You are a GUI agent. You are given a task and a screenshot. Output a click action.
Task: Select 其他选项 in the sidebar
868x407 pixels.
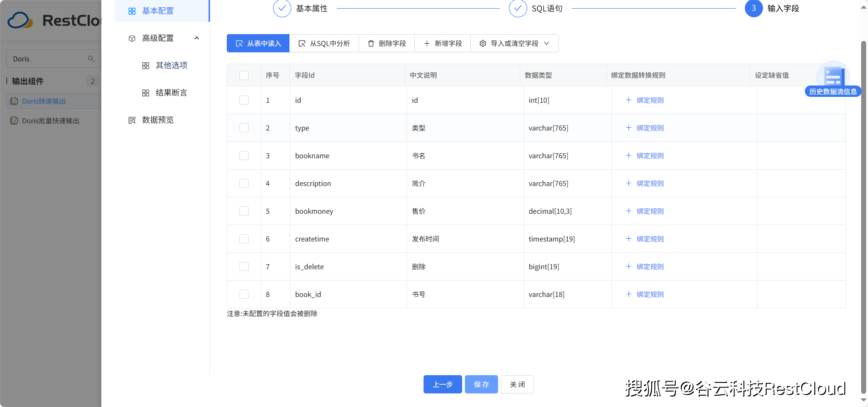tap(171, 65)
